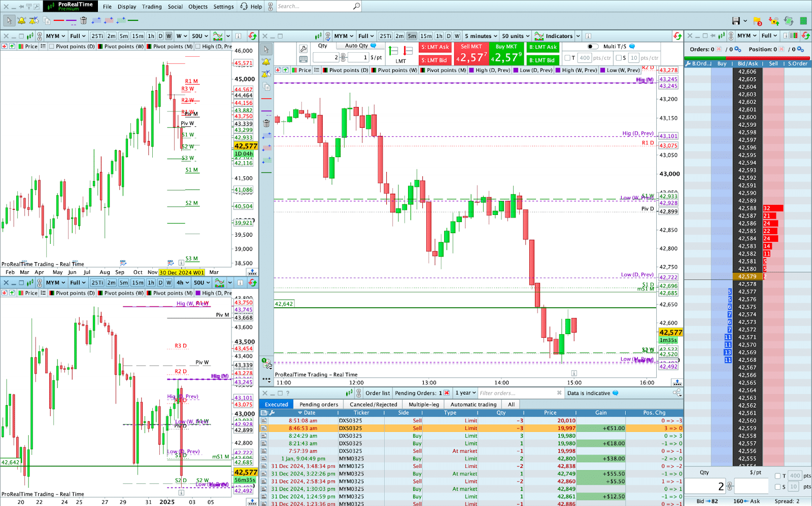The image size is (812, 506).
Task: Select the arrow selection tool
Action: [x=10, y=21]
